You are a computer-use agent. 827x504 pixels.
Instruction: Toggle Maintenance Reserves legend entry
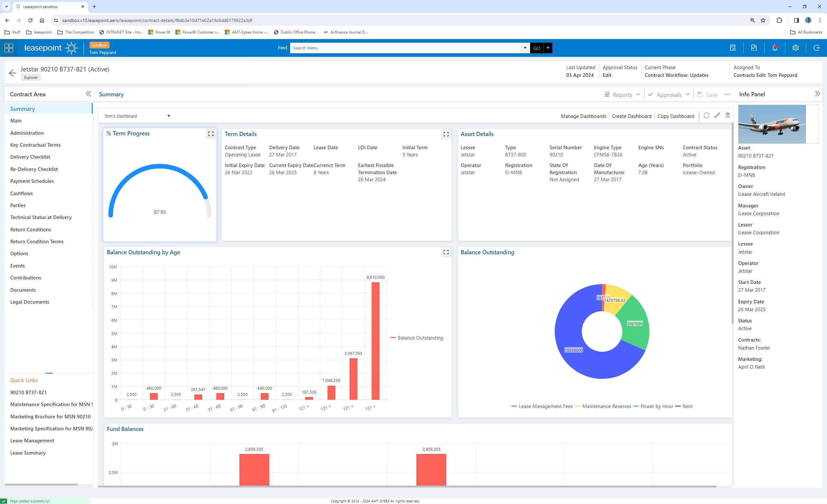(x=603, y=406)
